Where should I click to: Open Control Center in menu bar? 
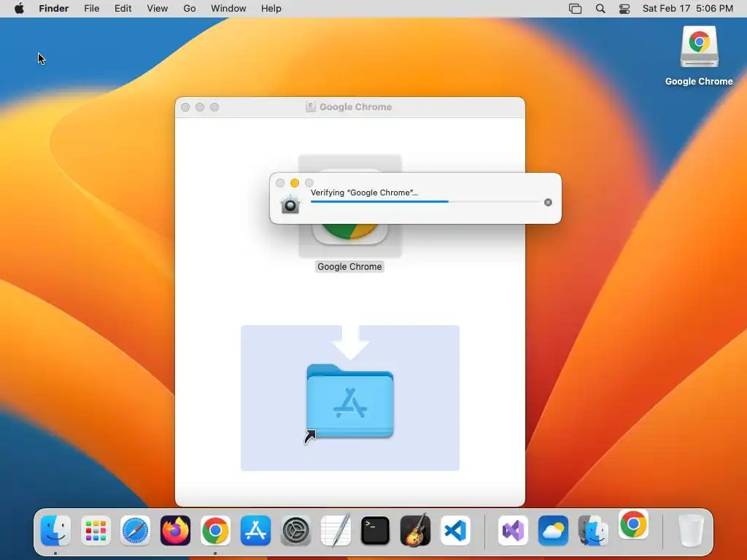point(624,9)
